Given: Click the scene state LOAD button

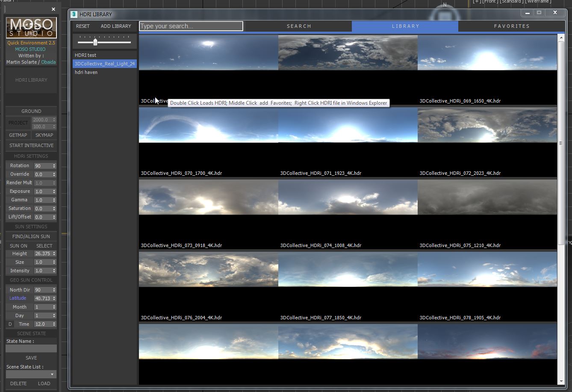Looking at the screenshot, I should click(44, 383).
